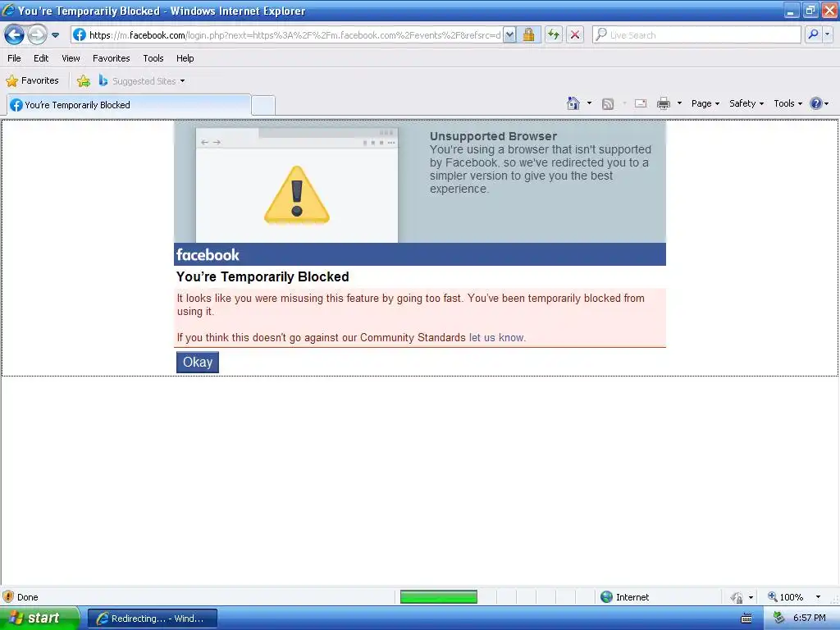Click the green page loading progress bar
The height and width of the screenshot is (630, 840).
coord(439,597)
